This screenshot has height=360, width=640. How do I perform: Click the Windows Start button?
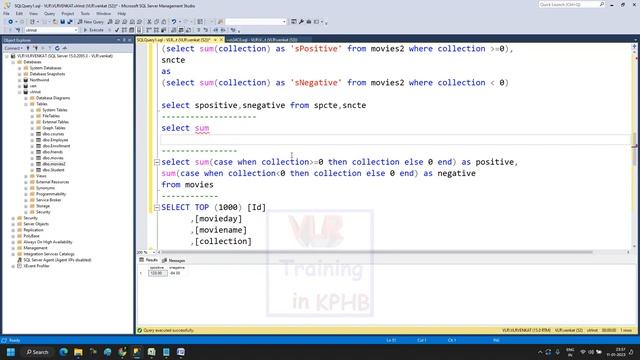point(11,352)
